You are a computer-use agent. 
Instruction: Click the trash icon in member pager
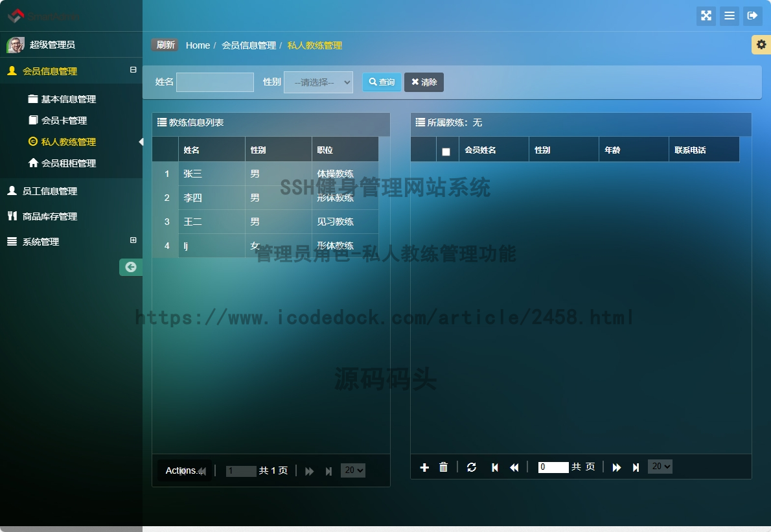click(x=443, y=467)
